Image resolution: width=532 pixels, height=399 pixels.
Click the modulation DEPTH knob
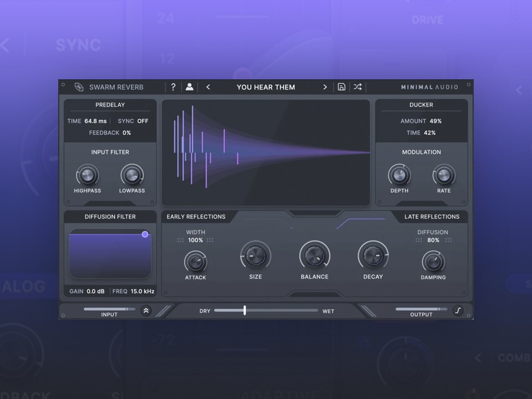[x=400, y=175]
